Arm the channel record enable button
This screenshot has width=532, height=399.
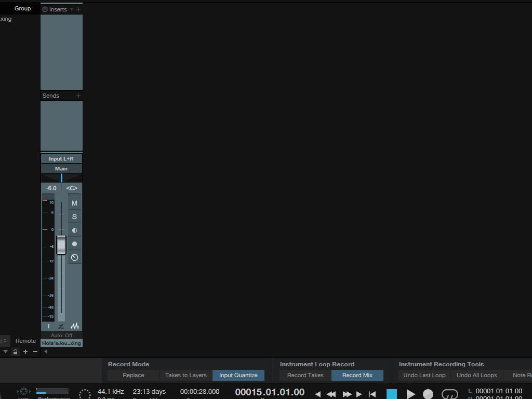[x=75, y=244]
